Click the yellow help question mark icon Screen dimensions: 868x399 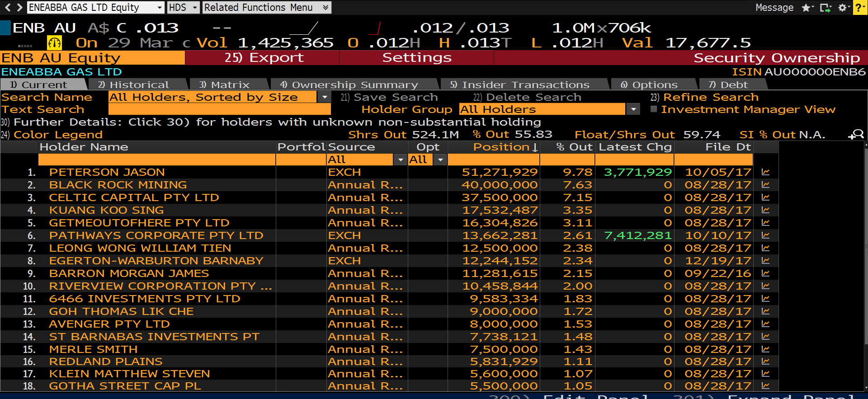pyautogui.click(x=860, y=8)
